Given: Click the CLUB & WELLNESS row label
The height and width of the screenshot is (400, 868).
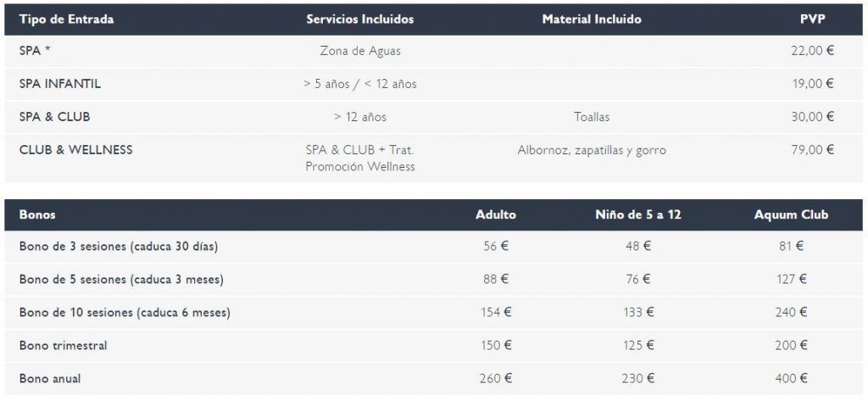Looking at the screenshot, I should [x=75, y=150].
